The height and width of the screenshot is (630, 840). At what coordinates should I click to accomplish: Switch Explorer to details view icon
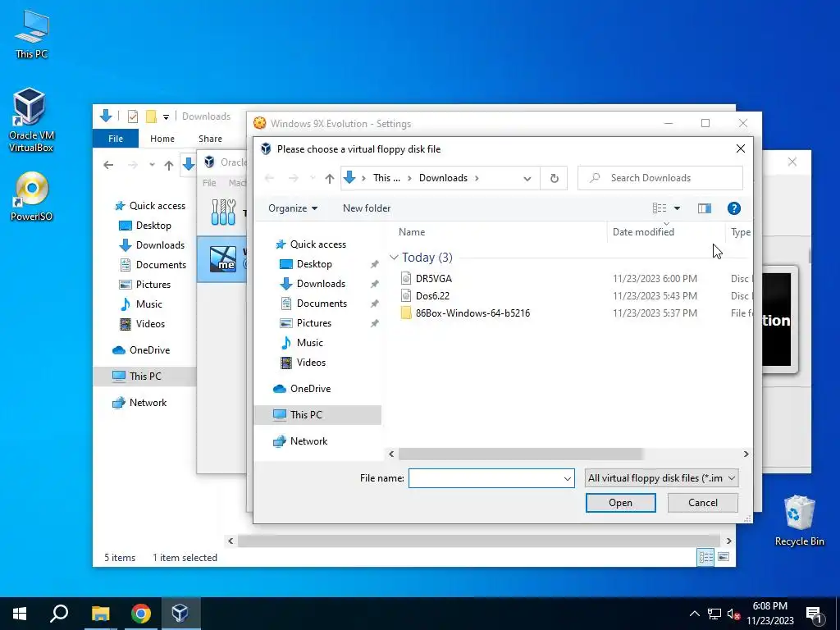[705, 557]
